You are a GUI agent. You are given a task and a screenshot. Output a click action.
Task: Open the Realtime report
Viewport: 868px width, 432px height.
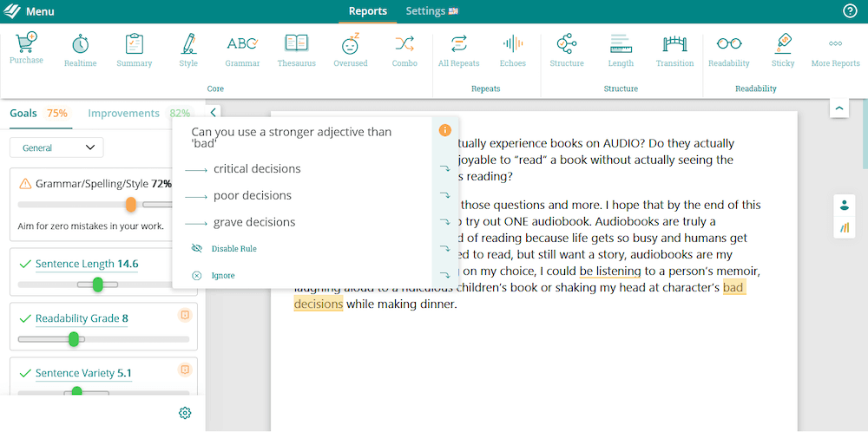click(80, 49)
